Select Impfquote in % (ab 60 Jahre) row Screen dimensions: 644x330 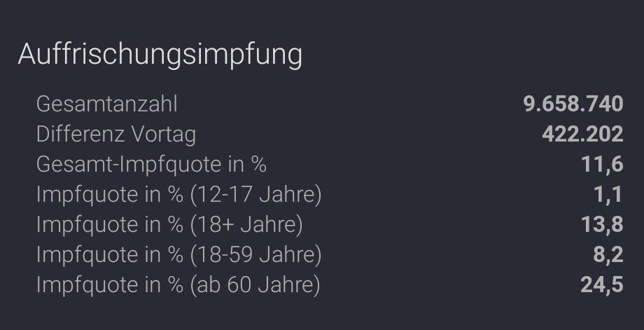[x=330, y=284]
